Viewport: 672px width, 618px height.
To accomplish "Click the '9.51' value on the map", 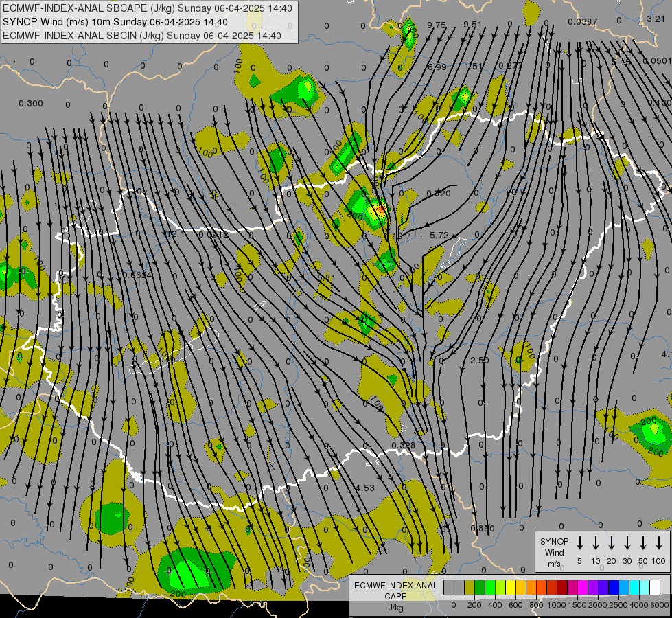I will tap(473, 25).
